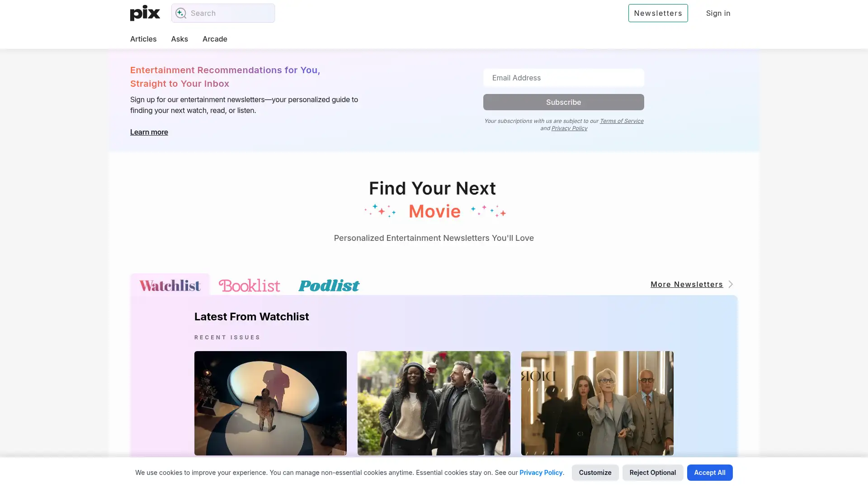
Task: Open the Privacy Policy in the subscription note
Action: [x=569, y=128]
